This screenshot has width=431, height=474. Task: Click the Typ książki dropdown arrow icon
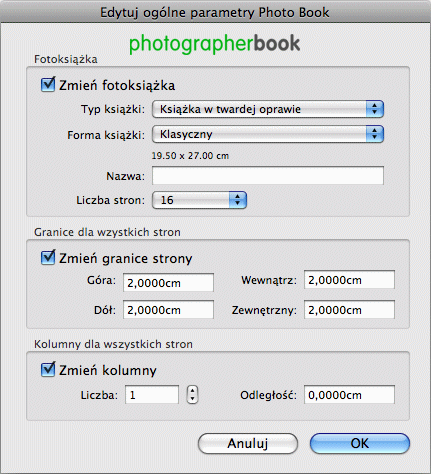(x=375, y=109)
